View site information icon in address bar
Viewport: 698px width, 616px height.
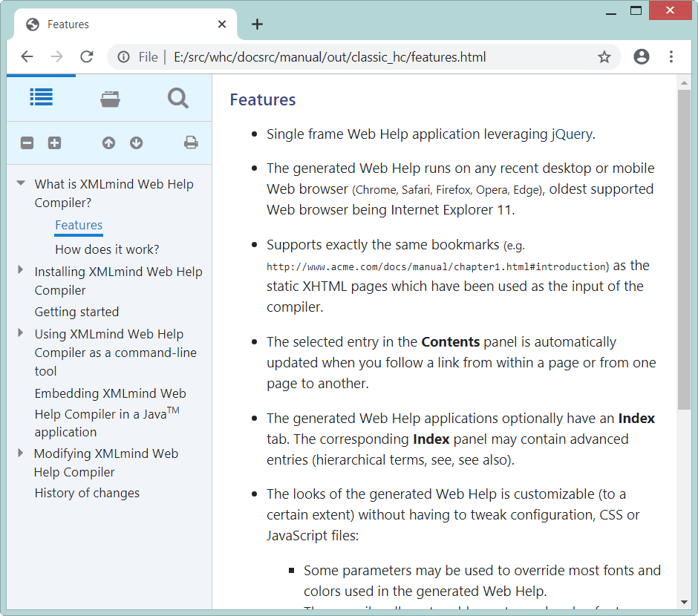123,57
